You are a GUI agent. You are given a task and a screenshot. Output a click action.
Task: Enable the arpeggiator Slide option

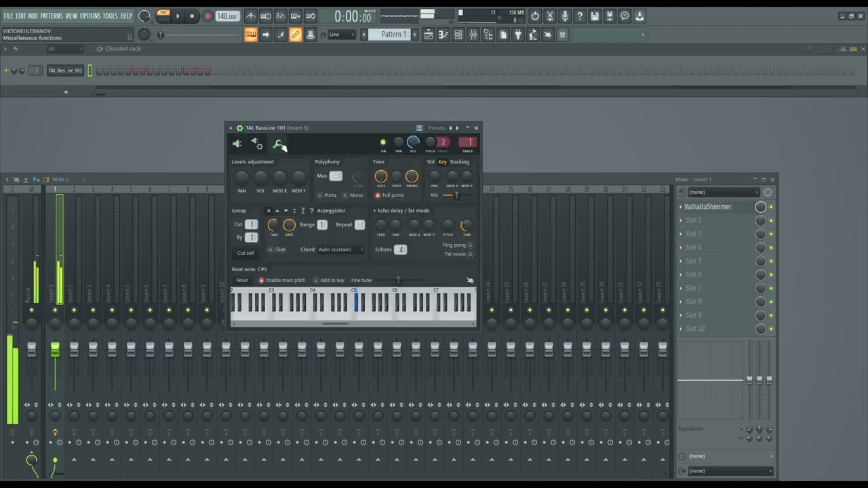tap(270, 249)
